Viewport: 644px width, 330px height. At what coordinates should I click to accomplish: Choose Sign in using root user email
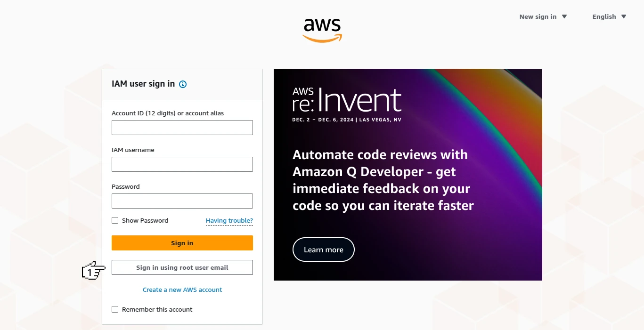(x=182, y=267)
